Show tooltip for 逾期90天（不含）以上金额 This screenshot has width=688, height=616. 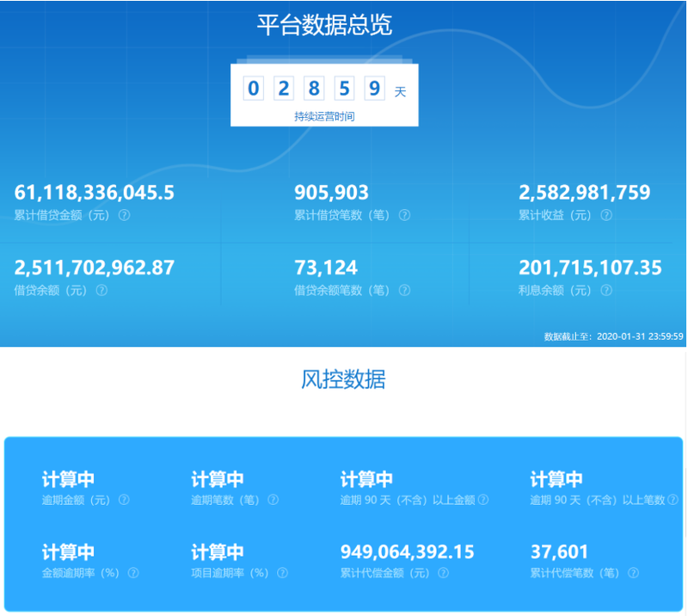pos(483,500)
